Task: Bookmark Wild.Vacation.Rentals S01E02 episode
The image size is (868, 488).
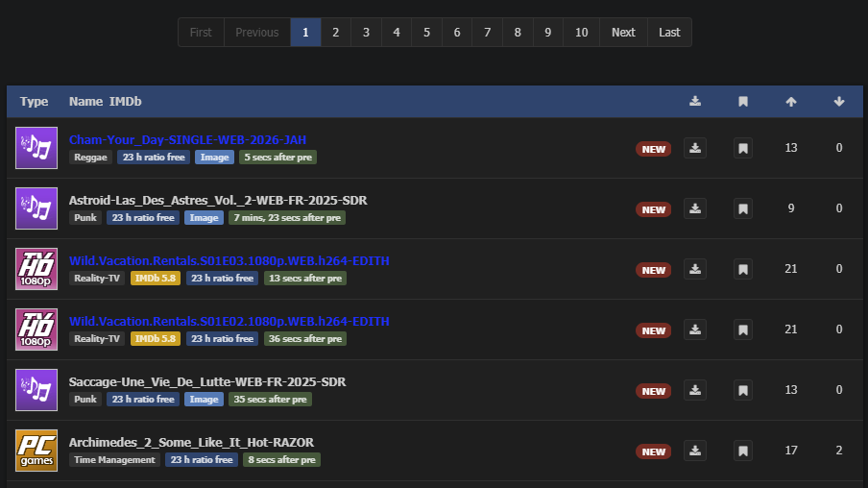Action: pyautogui.click(x=742, y=329)
